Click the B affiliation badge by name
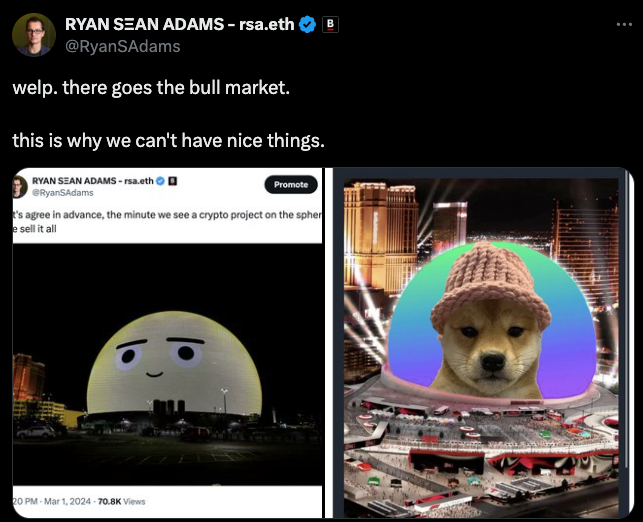 pyautogui.click(x=330, y=25)
